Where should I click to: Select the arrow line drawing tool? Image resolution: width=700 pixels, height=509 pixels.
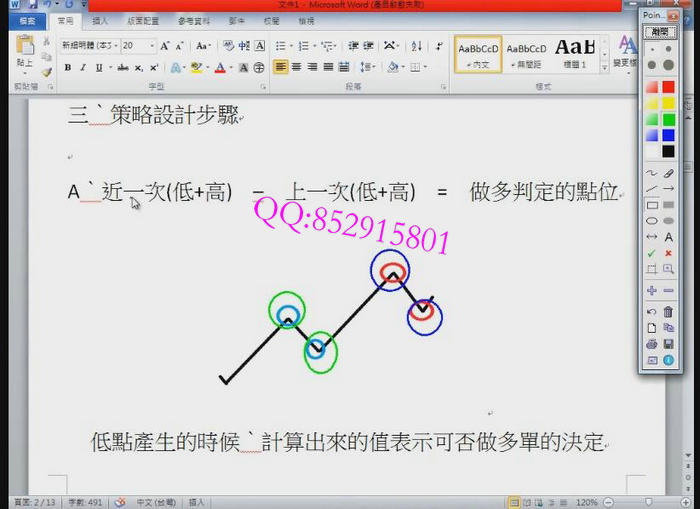point(668,189)
